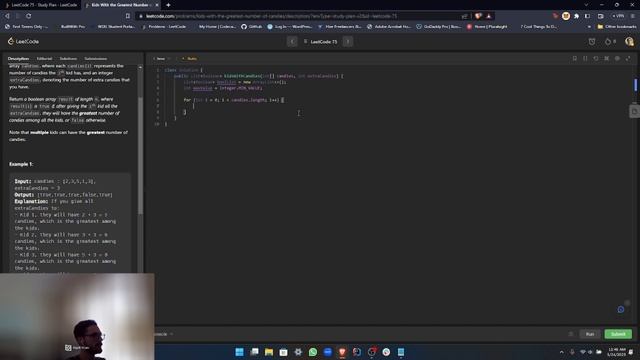Open Settings gear from taskbar
This screenshot has height=360, width=640.
298,352
